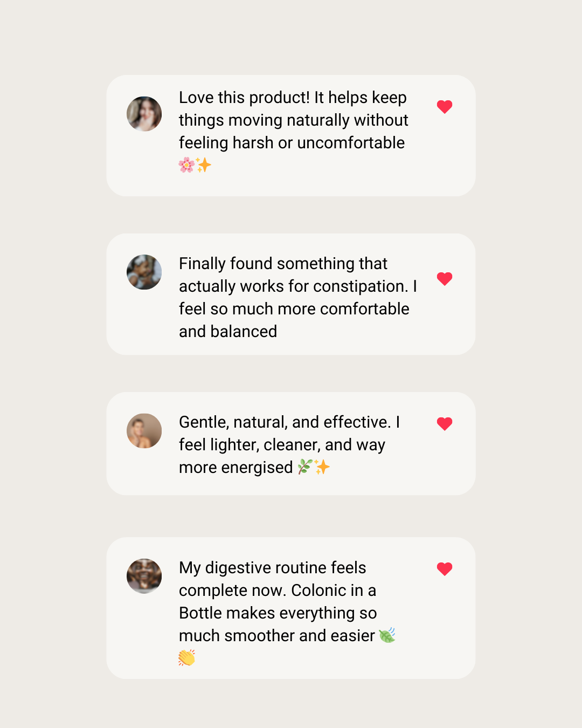Tap sparkles emoji after the pink flower
The image size is (582, 728).
pyautogui.click(x=204, y=165)
